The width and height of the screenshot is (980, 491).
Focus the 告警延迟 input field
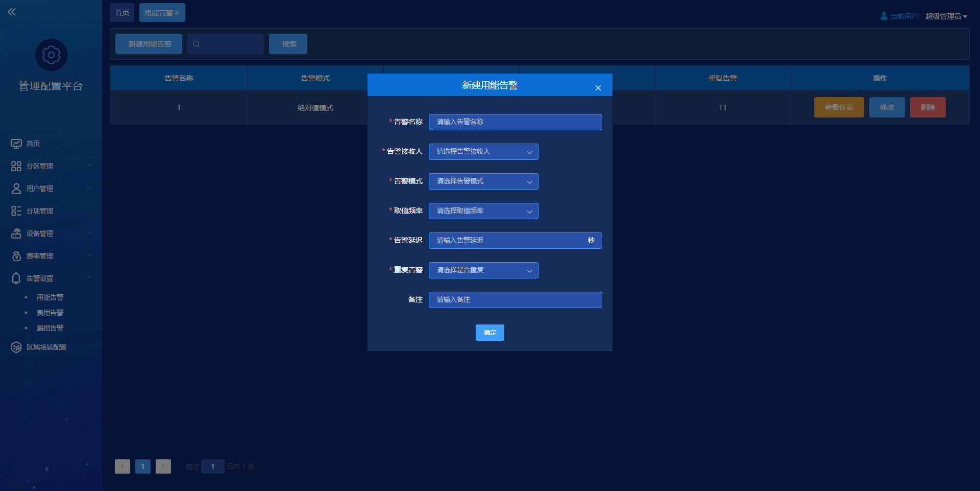pos(516,241)
